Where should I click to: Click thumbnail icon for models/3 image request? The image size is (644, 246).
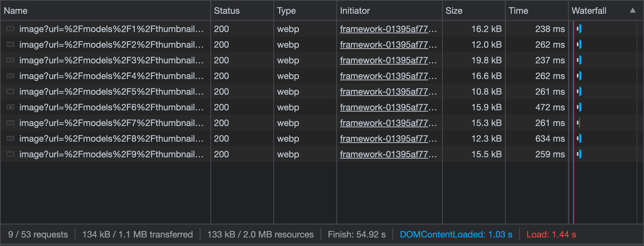[x=10, y=60]
